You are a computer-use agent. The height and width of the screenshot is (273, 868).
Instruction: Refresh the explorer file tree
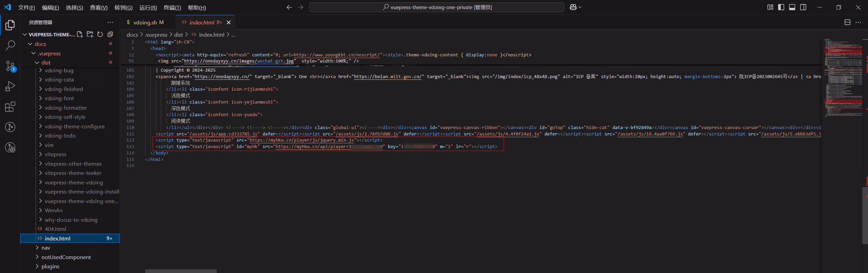[100, 34]
